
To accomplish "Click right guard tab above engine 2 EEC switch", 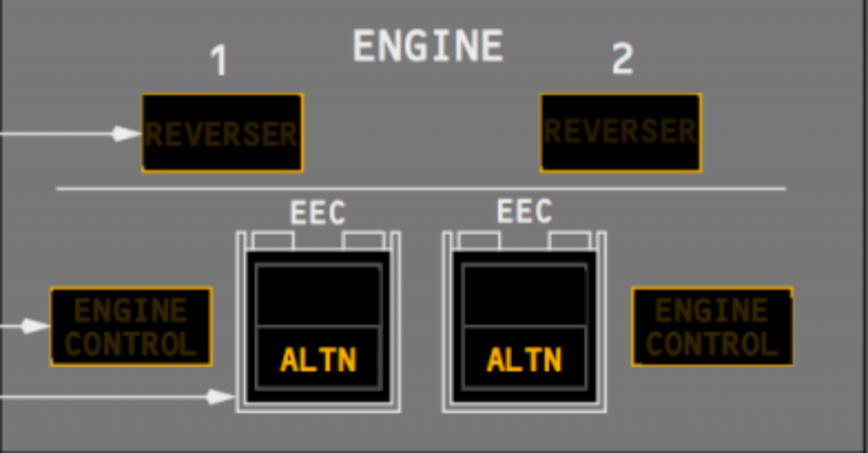I will 569,241.
